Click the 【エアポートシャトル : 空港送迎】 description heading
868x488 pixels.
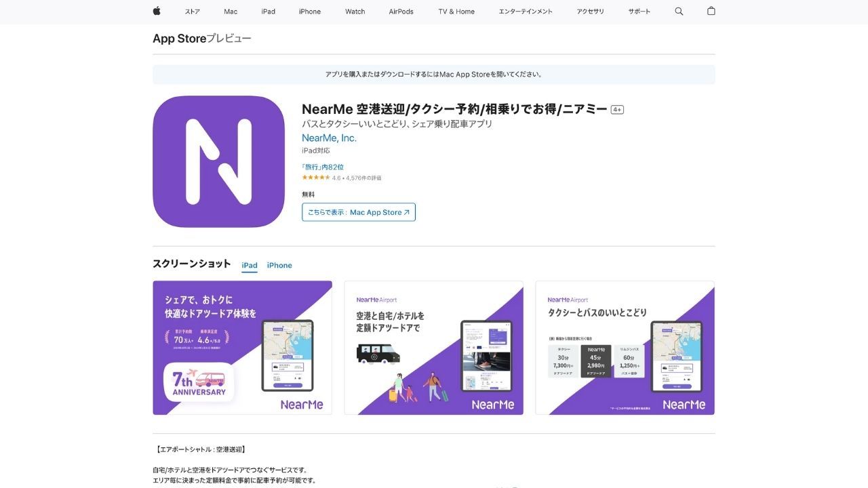click(x=200, y=449)
